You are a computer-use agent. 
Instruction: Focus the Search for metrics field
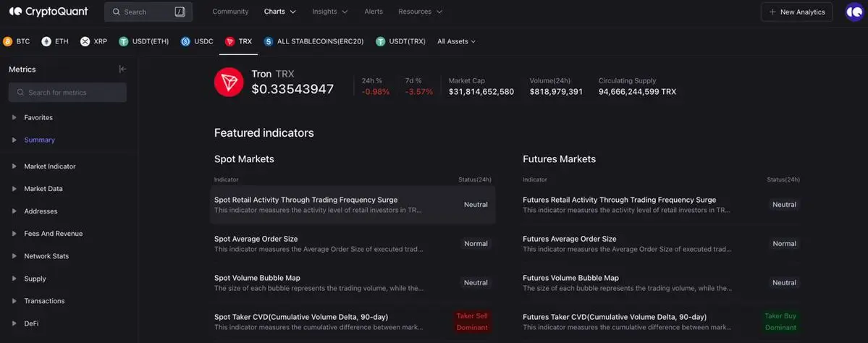pyautogui.click(x=67, y=93)
